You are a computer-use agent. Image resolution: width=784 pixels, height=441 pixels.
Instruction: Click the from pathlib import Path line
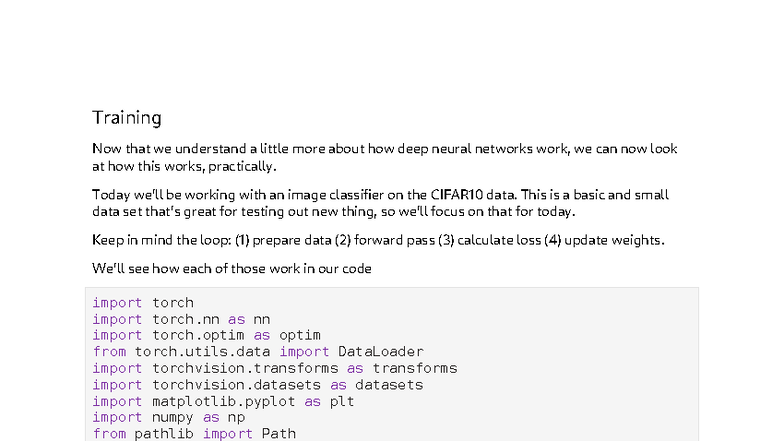pyautogui.click(x=194, y=434)
